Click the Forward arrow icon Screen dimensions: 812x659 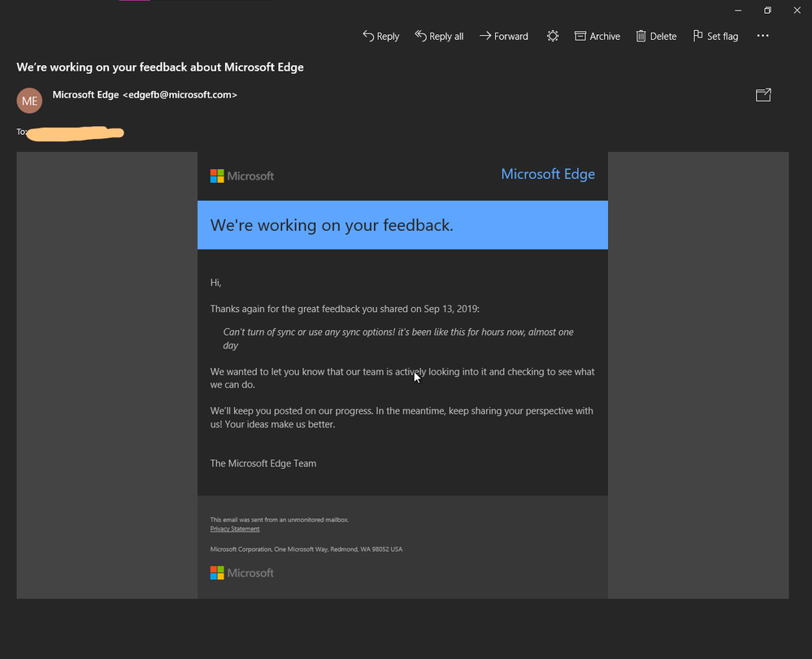click(486, 36)
